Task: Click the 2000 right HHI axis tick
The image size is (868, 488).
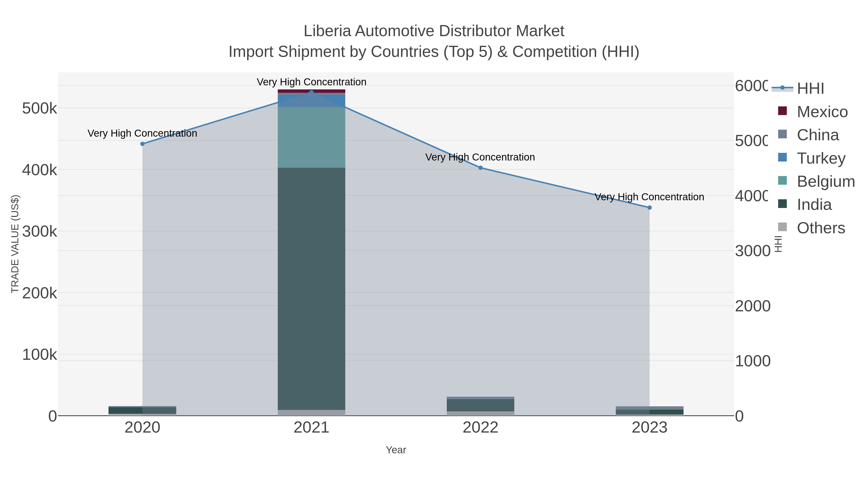Action: click(753, 306)
